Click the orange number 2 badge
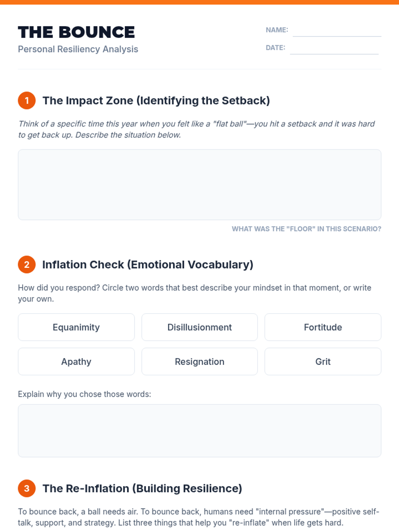 pos(27,265)
